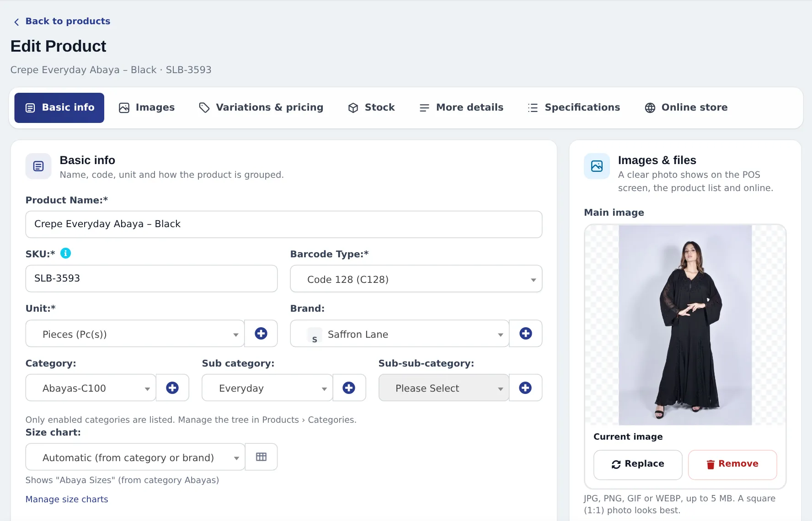Expand the Brand Saffron Lane dropdown
Viewport: 812px width, 521px height.
[x=400, y=334]
